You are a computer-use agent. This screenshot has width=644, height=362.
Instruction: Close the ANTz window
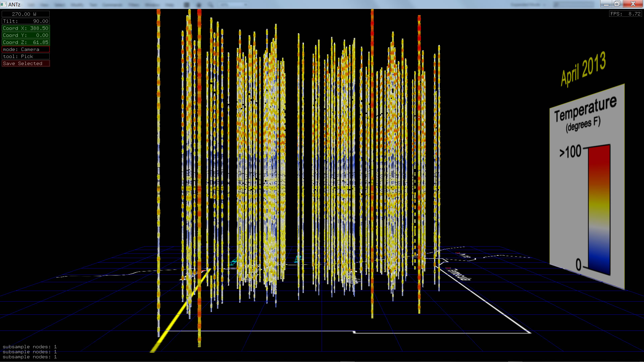click(x=633, y=4)
